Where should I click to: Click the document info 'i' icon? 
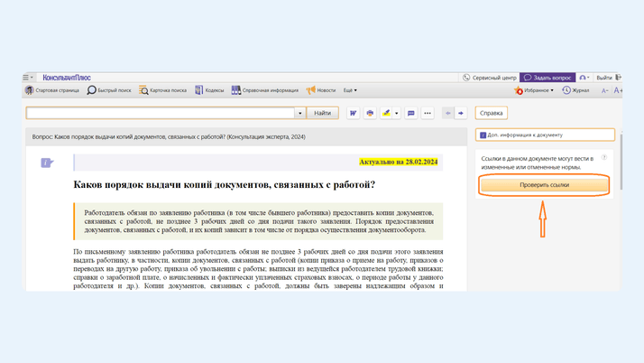[x=47, y=163]
